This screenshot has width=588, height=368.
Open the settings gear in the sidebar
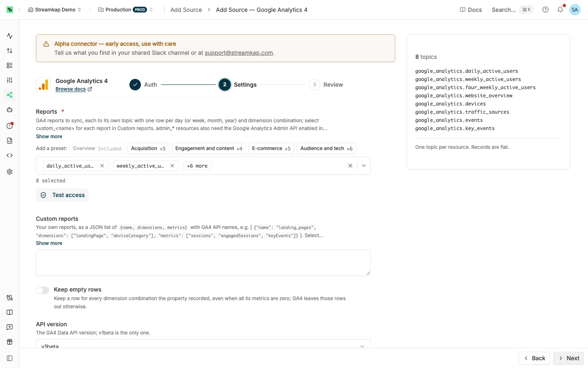tap(10, 172)
